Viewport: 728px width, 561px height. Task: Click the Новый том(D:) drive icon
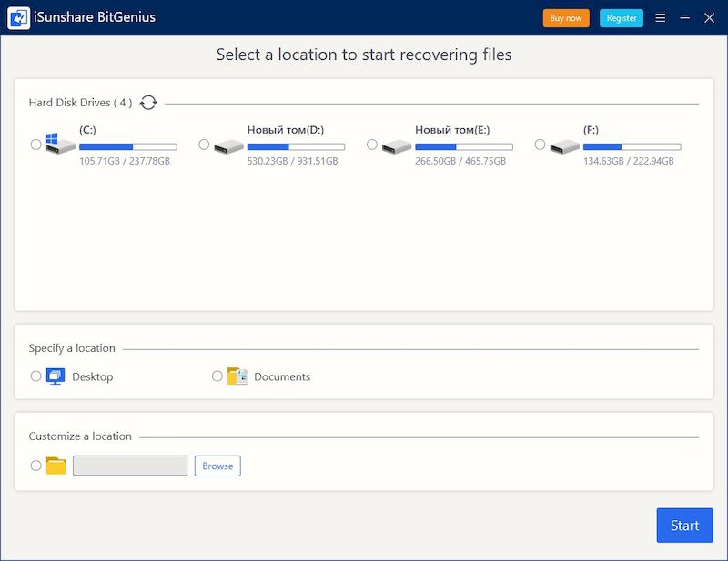click(228, 145)
